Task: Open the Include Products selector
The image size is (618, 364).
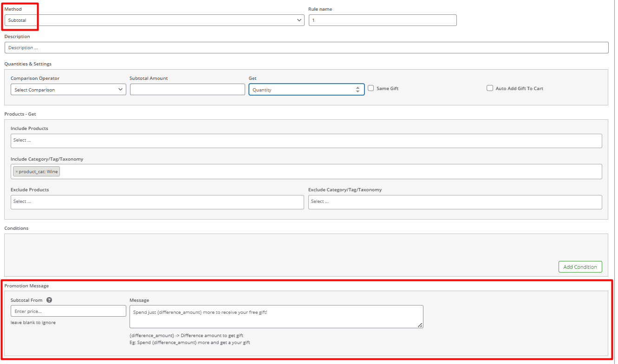Action: (x=306, y=141)
